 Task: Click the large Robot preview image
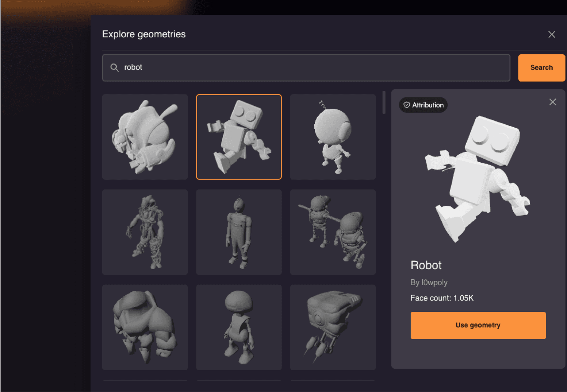point(478,179)
